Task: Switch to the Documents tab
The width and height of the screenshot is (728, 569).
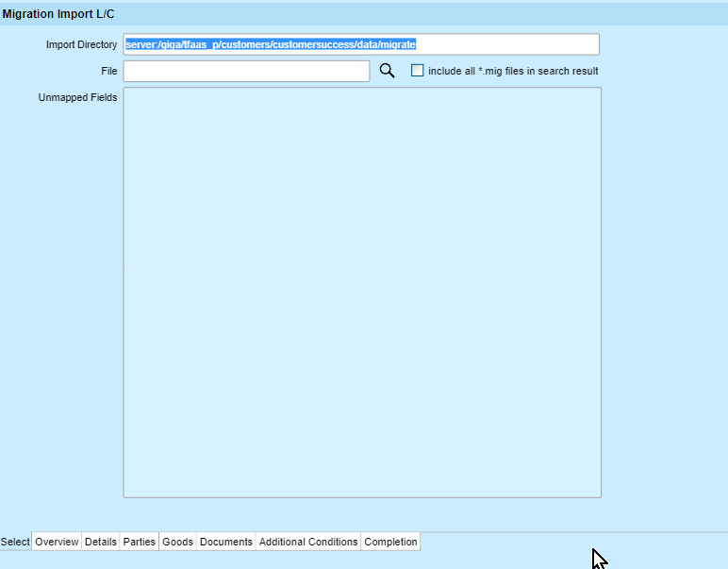Action: 226,542
